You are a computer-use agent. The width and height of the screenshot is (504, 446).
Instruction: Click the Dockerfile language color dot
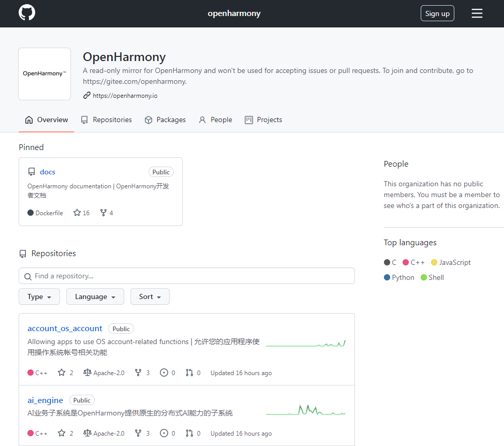tap(31, 213)
